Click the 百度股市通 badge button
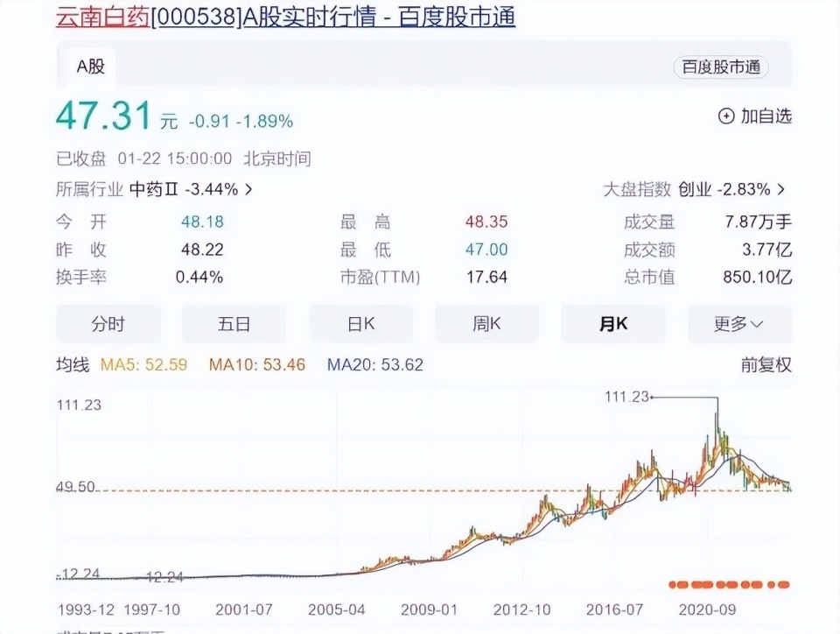 721,67
